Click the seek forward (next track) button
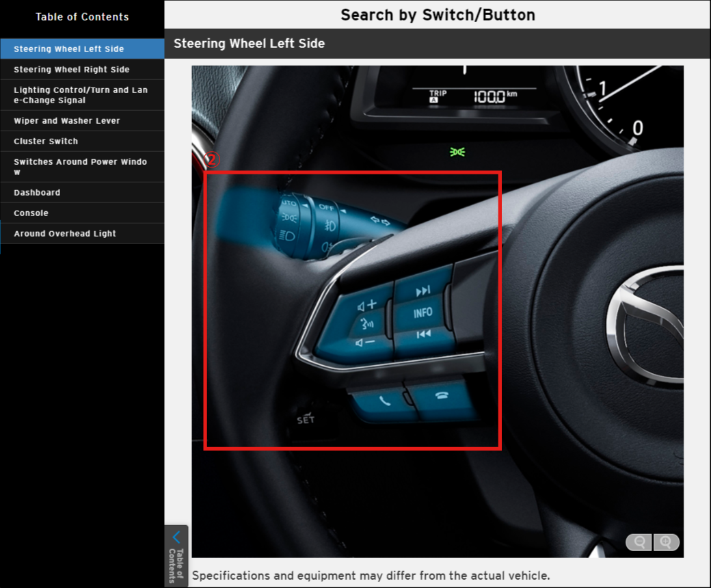The width and height of the screenshot is (711, 588). tap(422, 291)
